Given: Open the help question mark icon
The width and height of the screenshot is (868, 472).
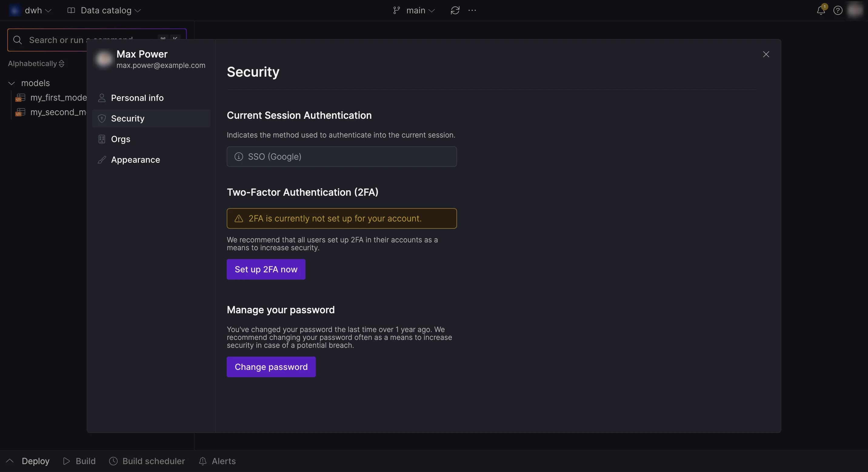Looking at the screenshot, I should (x=838, y=10).
